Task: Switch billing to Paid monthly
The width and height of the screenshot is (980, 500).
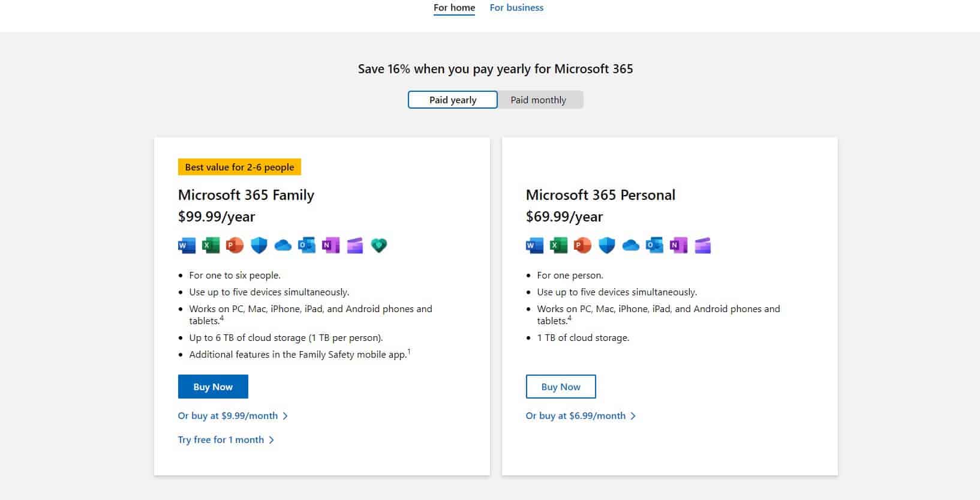Action: tap(538, 99)
